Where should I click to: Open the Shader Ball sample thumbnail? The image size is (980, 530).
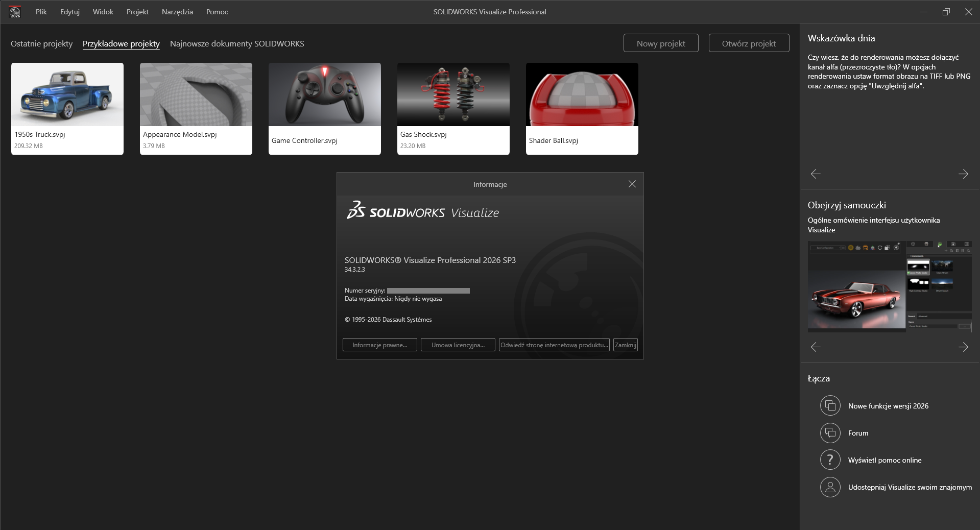pos(582,94)
